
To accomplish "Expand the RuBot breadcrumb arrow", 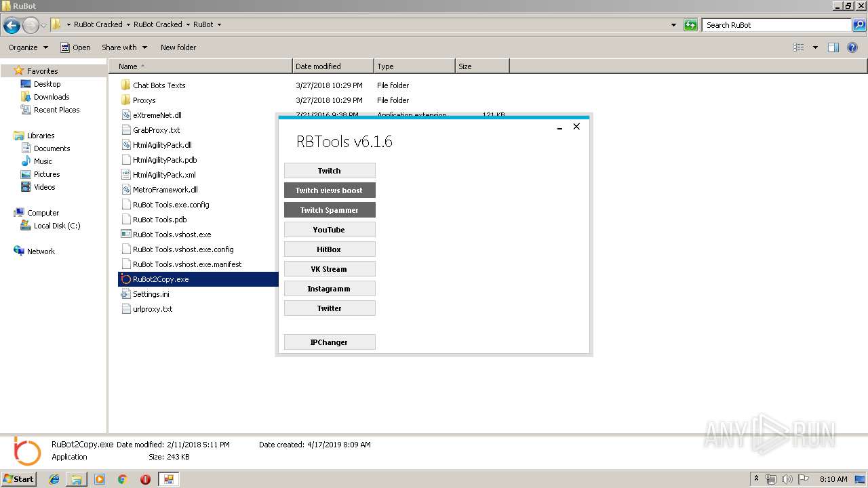I will tap(219, 24).
